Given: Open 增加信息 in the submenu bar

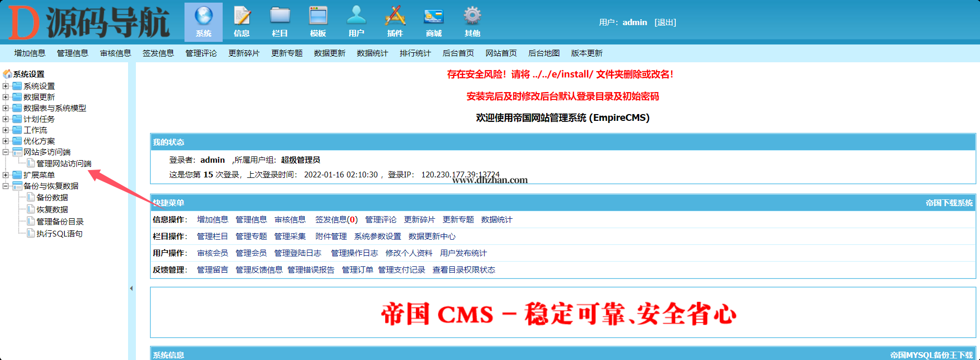Looking at the screenshot, I should pos(30,53).
